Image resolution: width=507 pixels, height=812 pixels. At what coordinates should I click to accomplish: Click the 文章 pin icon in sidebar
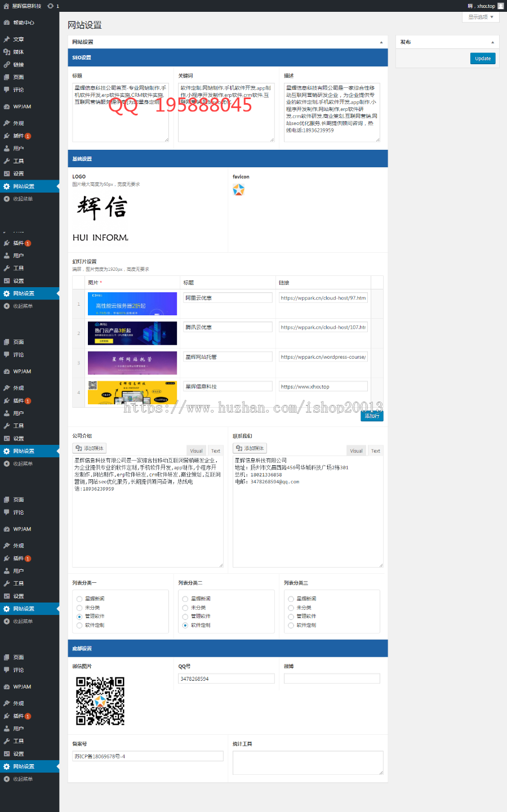point(7,39)
